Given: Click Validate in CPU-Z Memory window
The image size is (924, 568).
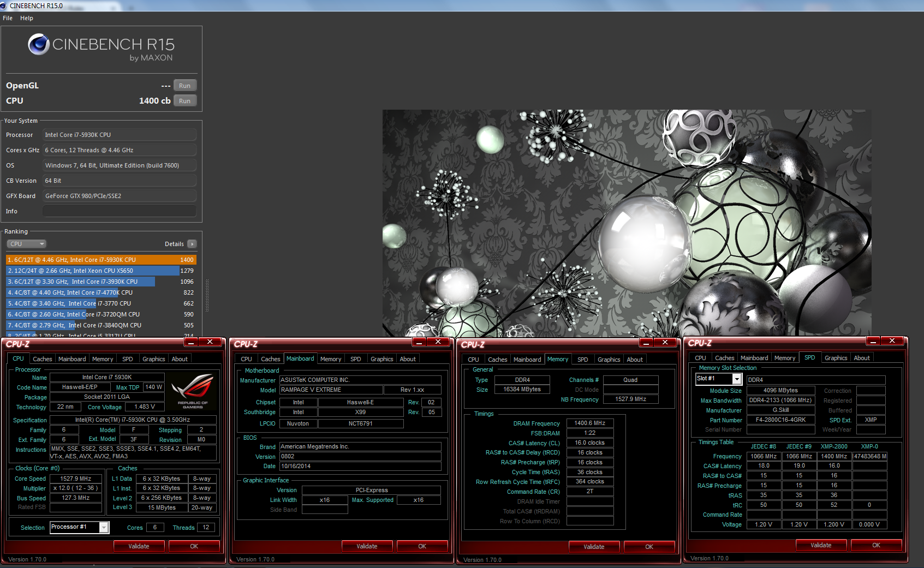Looking at the screenshot, I should [x=594, y=547].
